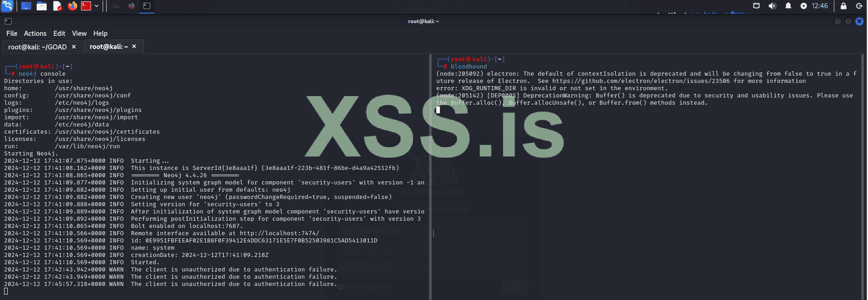Screen dimensions: 868x300
Task: Click the 'Started.' log line
Action: (x=145, y=262)
